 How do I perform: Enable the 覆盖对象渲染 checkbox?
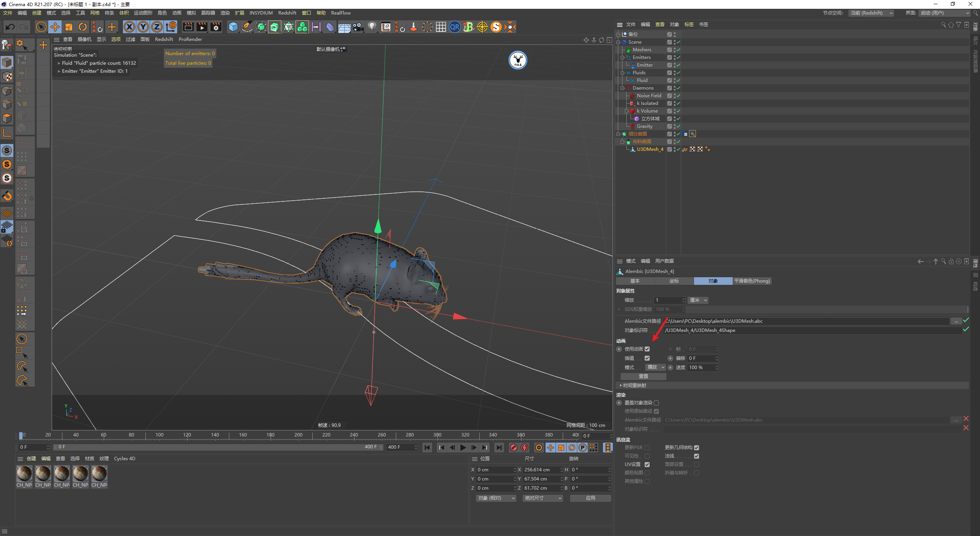[x=657, y=403]
